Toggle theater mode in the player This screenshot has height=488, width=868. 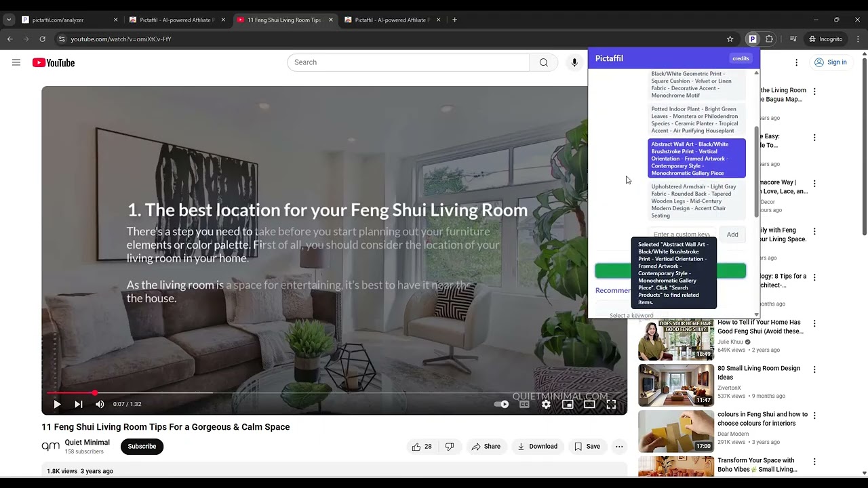[x=589, y=404]
